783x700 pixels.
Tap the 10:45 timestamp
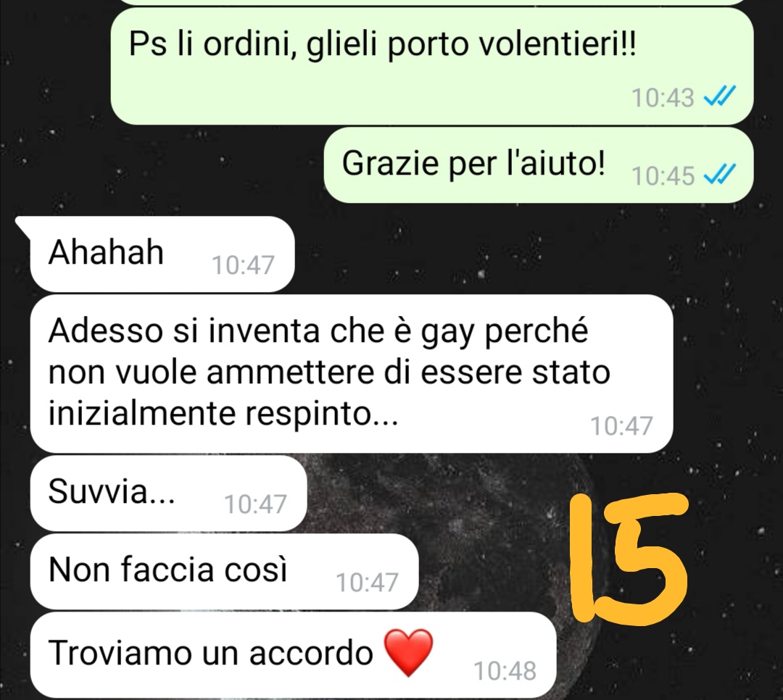(x=663, y=176)
